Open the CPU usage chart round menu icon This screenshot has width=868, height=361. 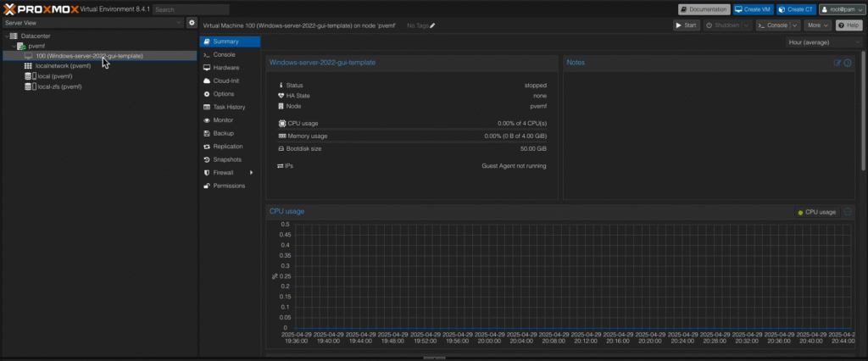(848, 212)
